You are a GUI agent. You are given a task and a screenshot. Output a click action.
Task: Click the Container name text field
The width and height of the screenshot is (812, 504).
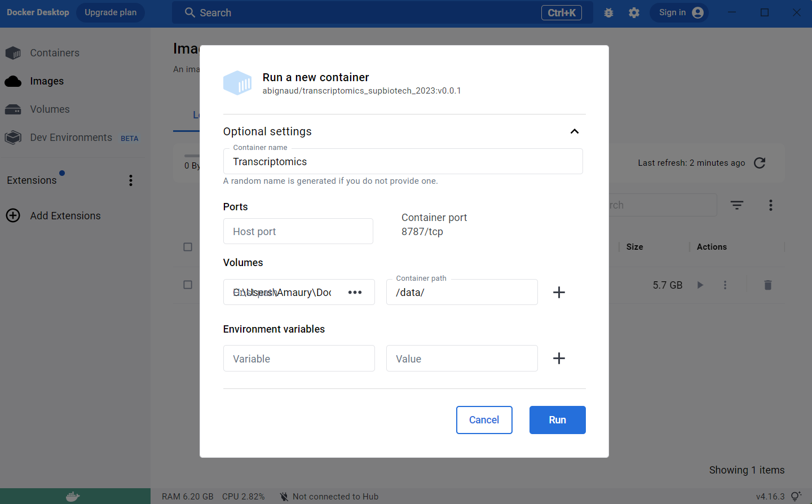(403, 162)
